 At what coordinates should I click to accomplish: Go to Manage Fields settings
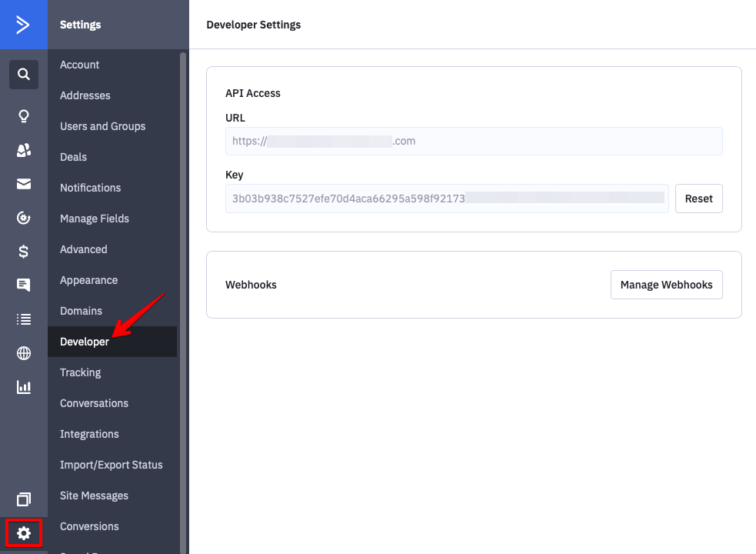pyautogui.click(x=95, y=219)
